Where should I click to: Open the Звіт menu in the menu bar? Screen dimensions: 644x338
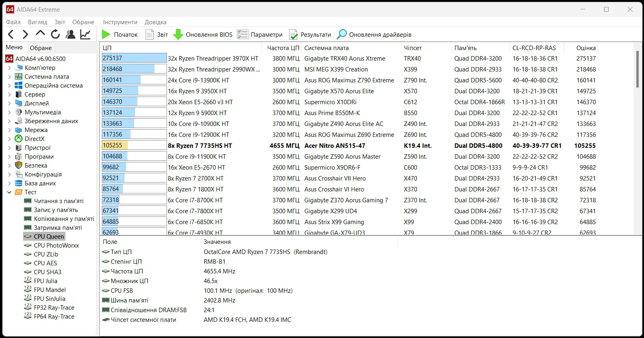pyautogui.click(x=60, y=22)
